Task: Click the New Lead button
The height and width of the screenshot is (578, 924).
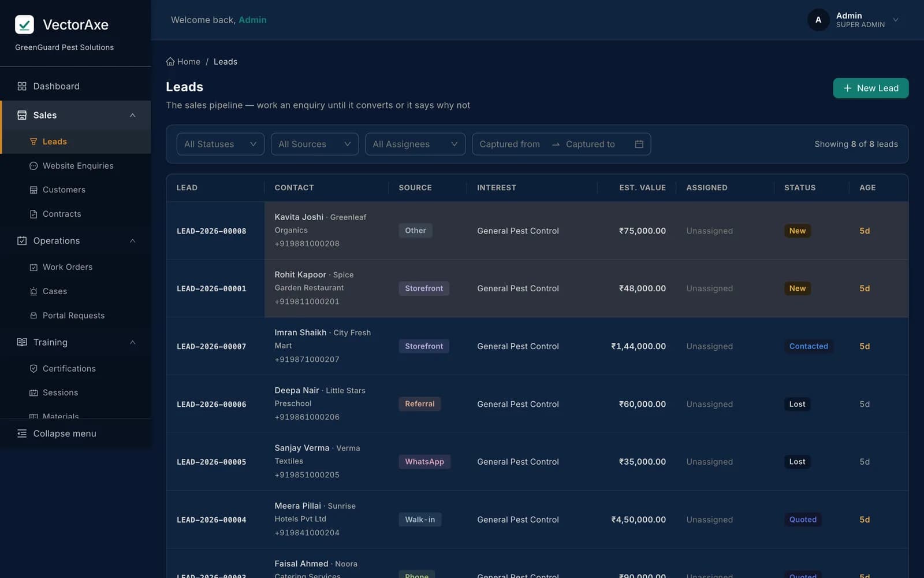Action: 870,88
